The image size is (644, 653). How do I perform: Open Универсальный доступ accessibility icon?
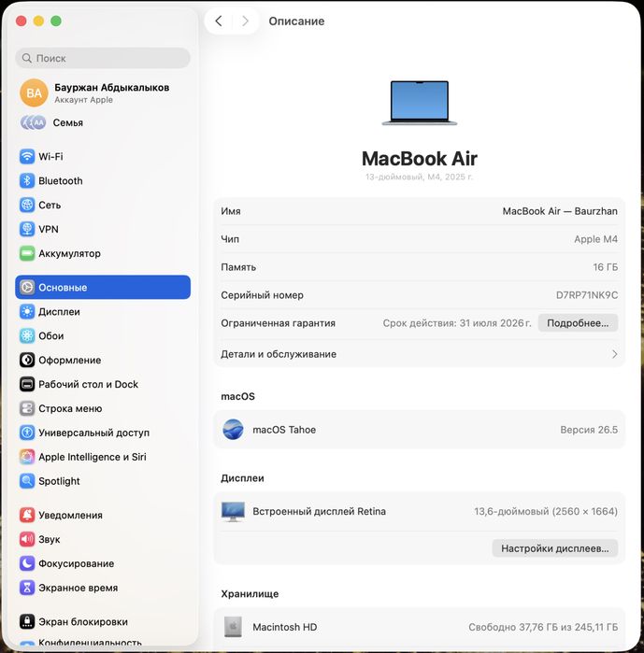(x=27, y=433)
